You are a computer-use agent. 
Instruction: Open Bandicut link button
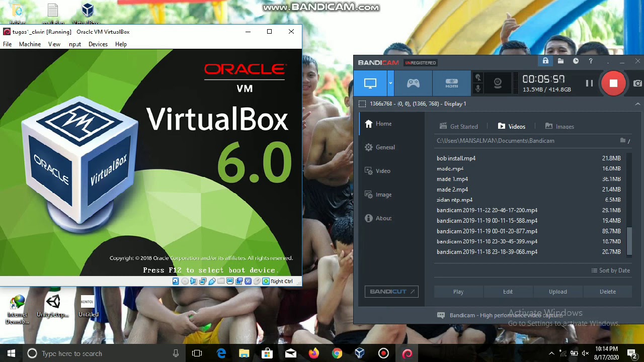click(391, 292)
